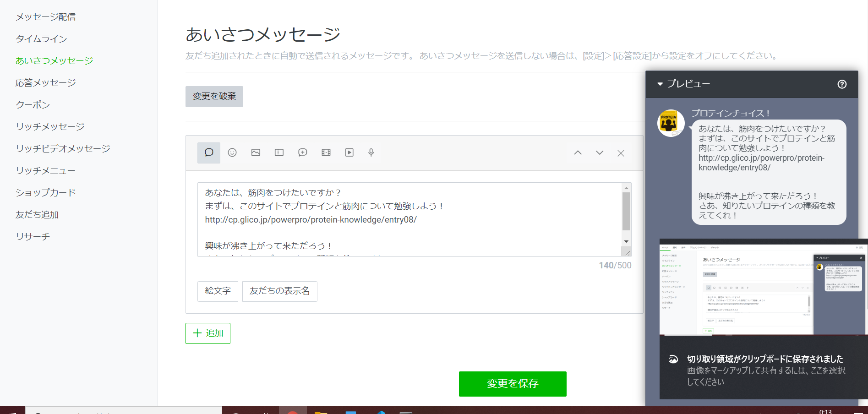Save with the 変更を保存 button
This screenshot has width=868, height=414.
point(513,384)
